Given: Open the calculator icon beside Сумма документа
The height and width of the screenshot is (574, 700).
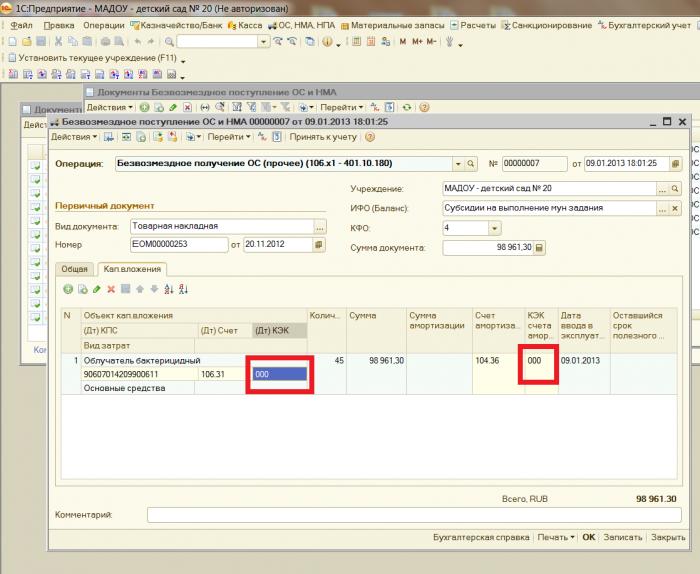Looking at the screenshot, I should (x=539, y=248).
